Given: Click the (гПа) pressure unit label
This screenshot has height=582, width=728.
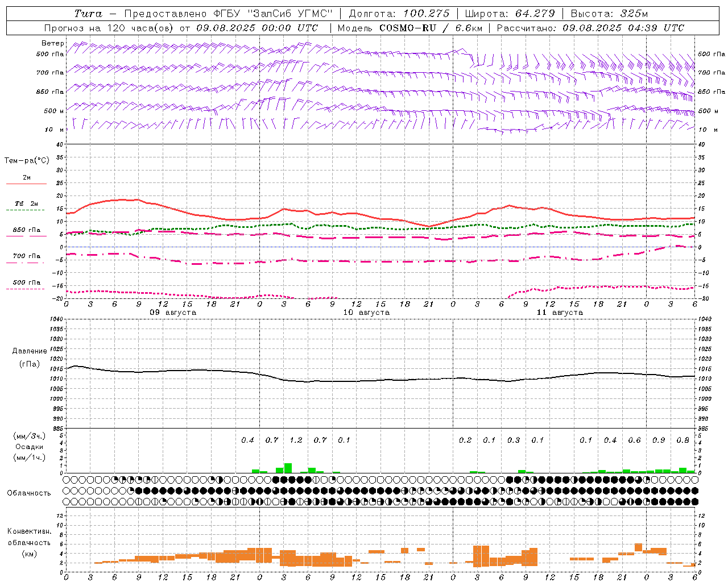Looking at the screenshot, I should pos(30,364).
